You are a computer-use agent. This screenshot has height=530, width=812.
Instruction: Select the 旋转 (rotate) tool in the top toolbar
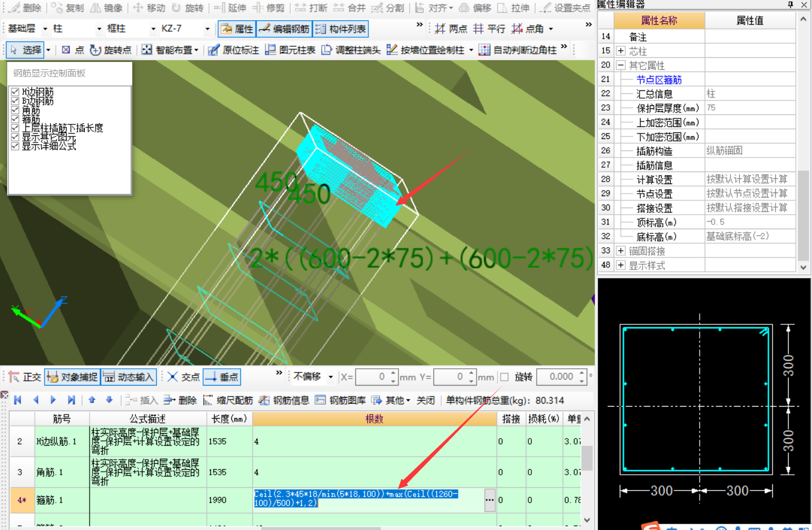187,8
